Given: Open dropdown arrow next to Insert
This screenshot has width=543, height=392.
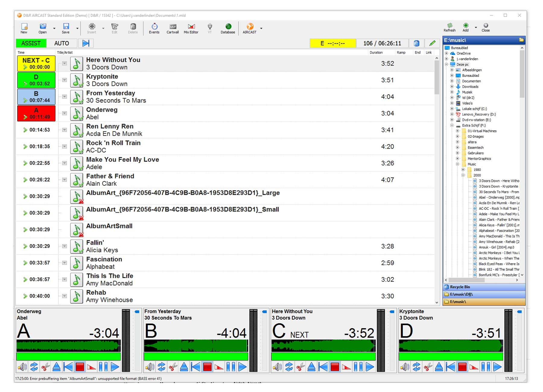Looking at the screenshot, I should 103,28.
